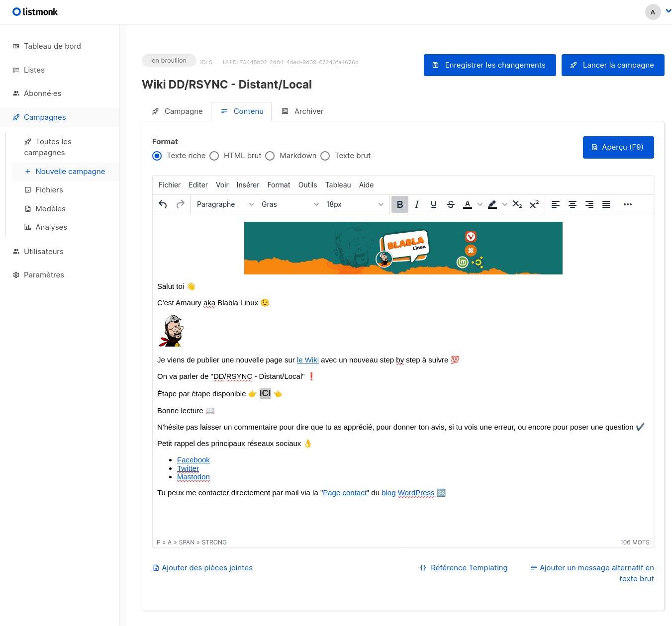Open the Paragraphe block style dropdown

pos(225,204)
